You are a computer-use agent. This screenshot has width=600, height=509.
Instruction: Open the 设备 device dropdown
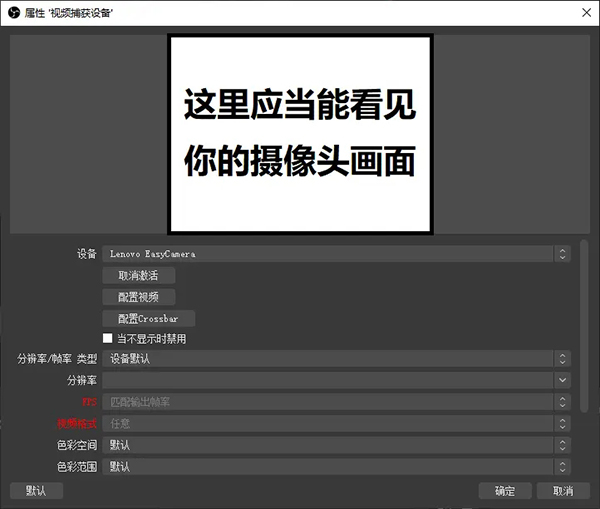tap(330, 254)
